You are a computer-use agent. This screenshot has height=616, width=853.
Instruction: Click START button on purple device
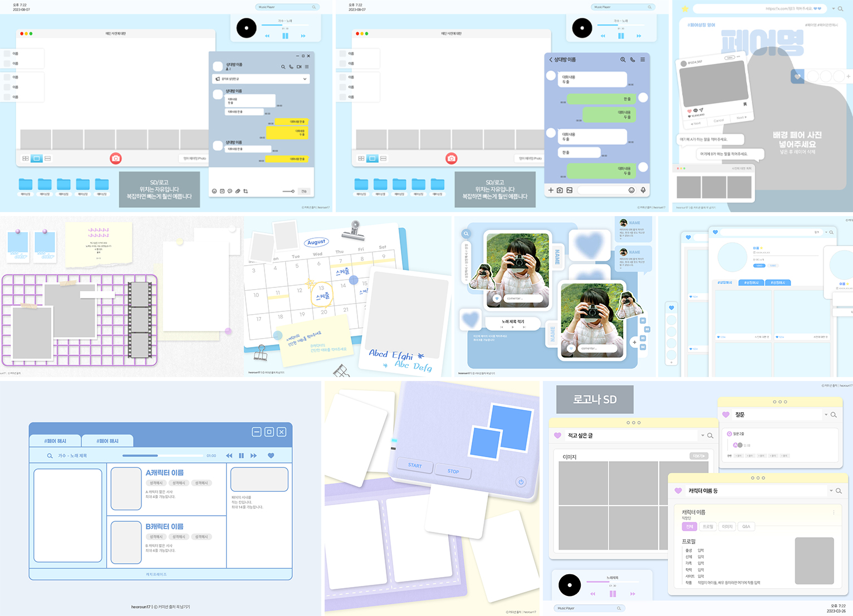coord(415,465)
